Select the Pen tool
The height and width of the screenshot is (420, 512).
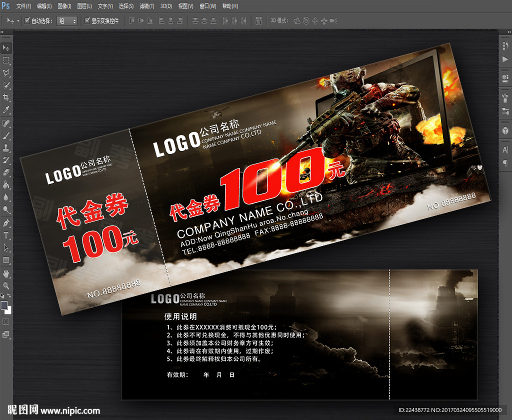(6, 223)
